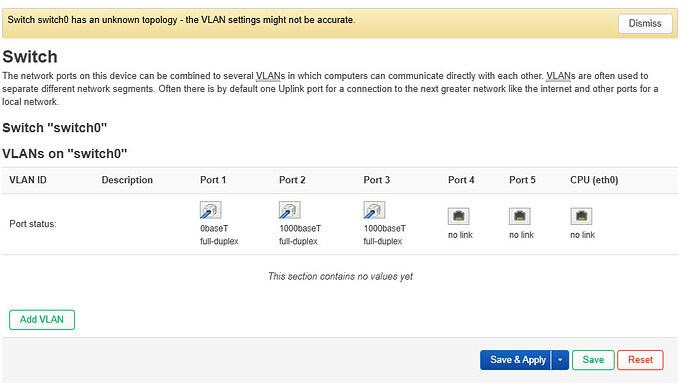Click 'no link' text under CPU (eth0)
The height and width of the screenshot is (391, 690).
[x=583, y=235]
